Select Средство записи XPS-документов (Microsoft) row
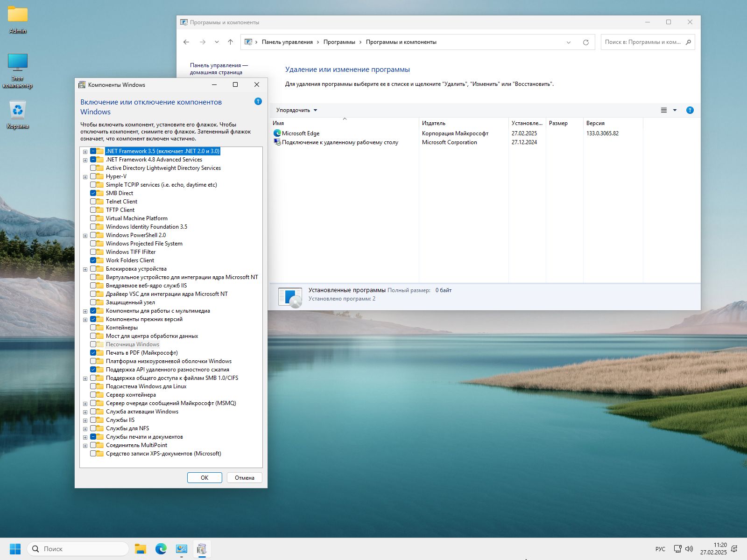The image size is (747, 560). 163,453
